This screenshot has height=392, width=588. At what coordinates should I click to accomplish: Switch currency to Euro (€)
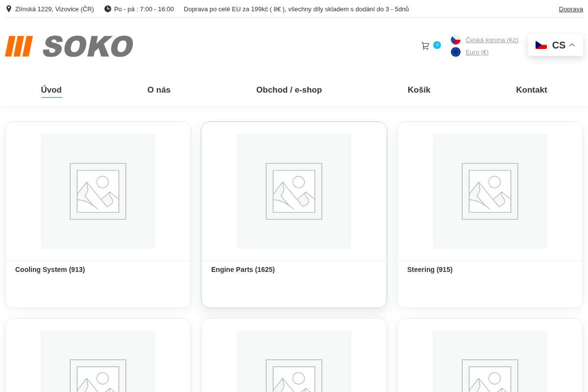coord(477,52)
